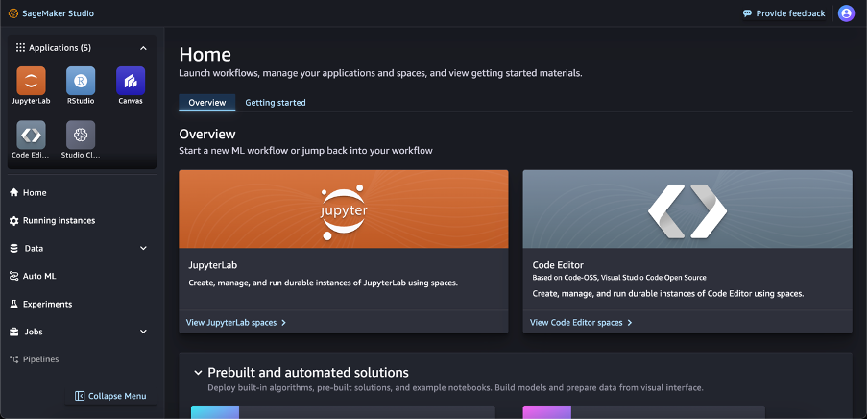The height and width of the screenshot is (419, 868).
Task: Click the Collapse Menu button
Action: [110, 396]
